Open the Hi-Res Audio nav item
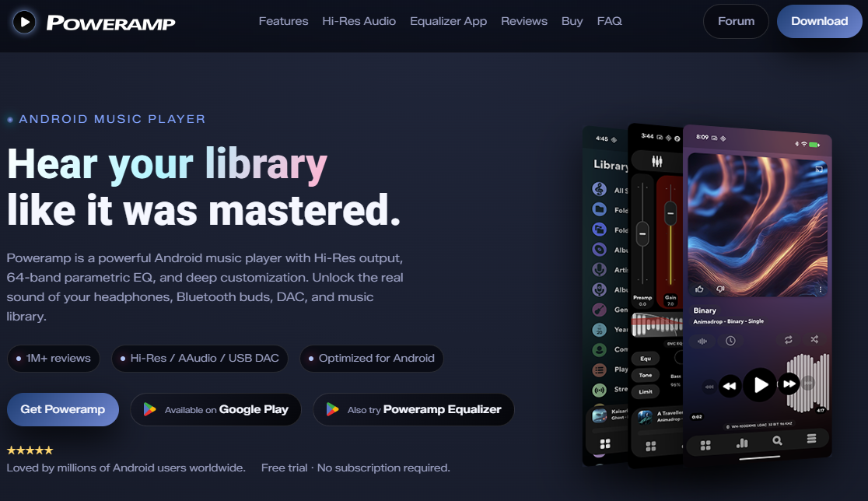This screenshot has height=501, width=868. click(359, 21)
